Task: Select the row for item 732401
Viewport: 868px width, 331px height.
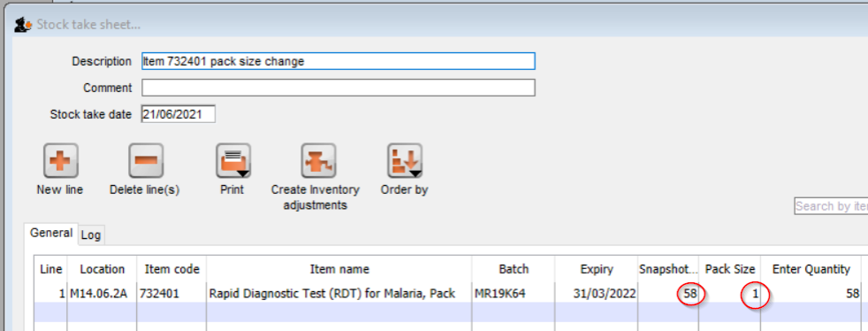Action: coord(448,293)
